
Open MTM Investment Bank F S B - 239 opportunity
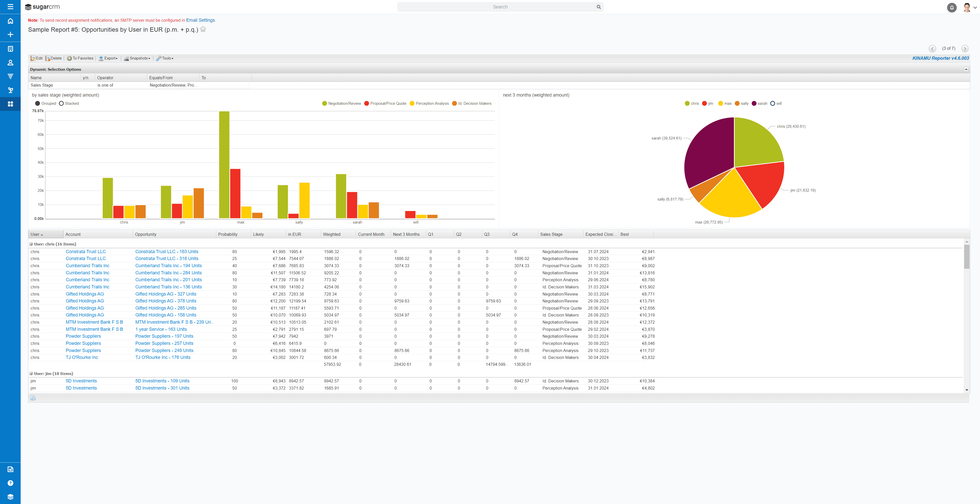(175, 322)
